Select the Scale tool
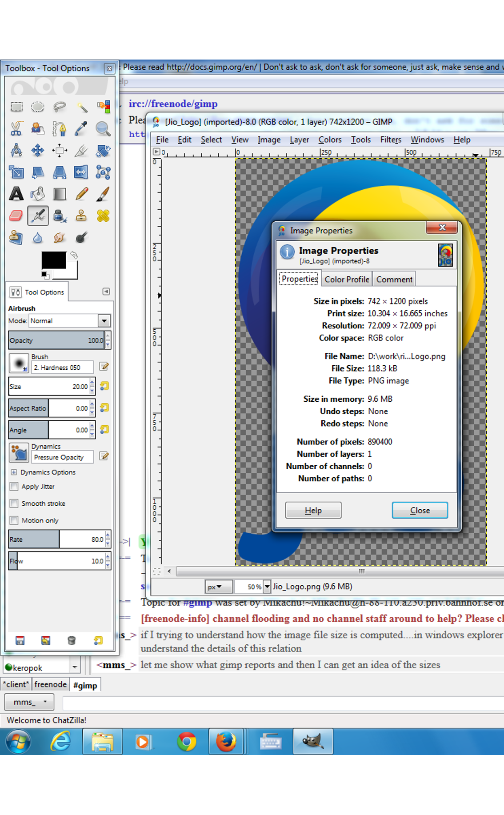504x815 pixels. click(x=16, y=172)
